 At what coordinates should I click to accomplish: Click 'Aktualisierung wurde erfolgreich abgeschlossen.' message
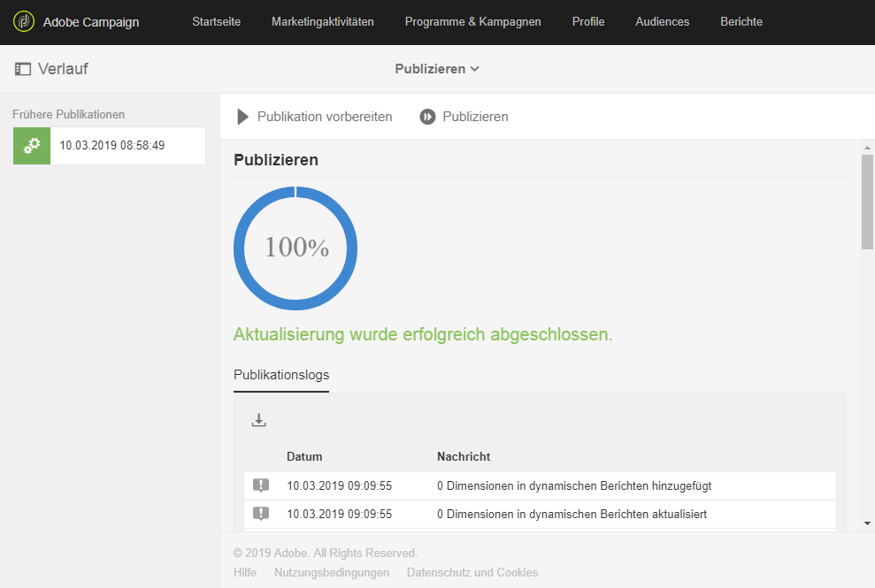pyautogui.click(x=423, y=334)
